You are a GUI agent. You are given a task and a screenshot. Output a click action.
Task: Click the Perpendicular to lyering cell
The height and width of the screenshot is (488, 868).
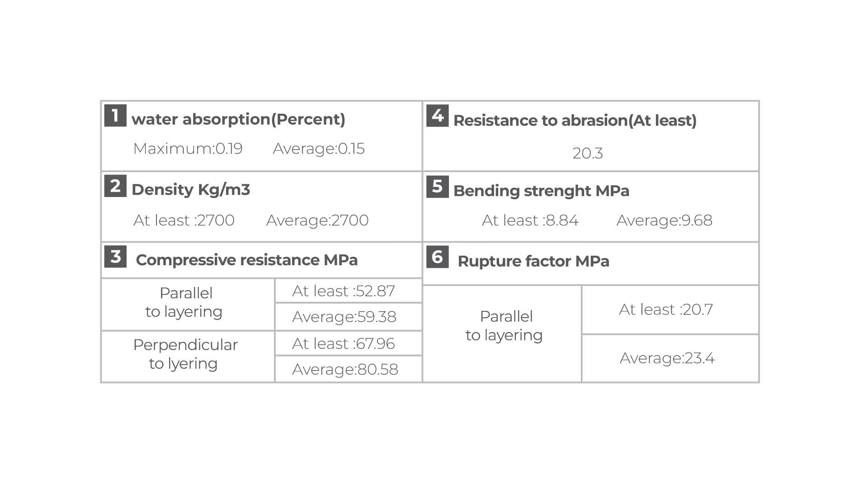[x=188, y=357]
